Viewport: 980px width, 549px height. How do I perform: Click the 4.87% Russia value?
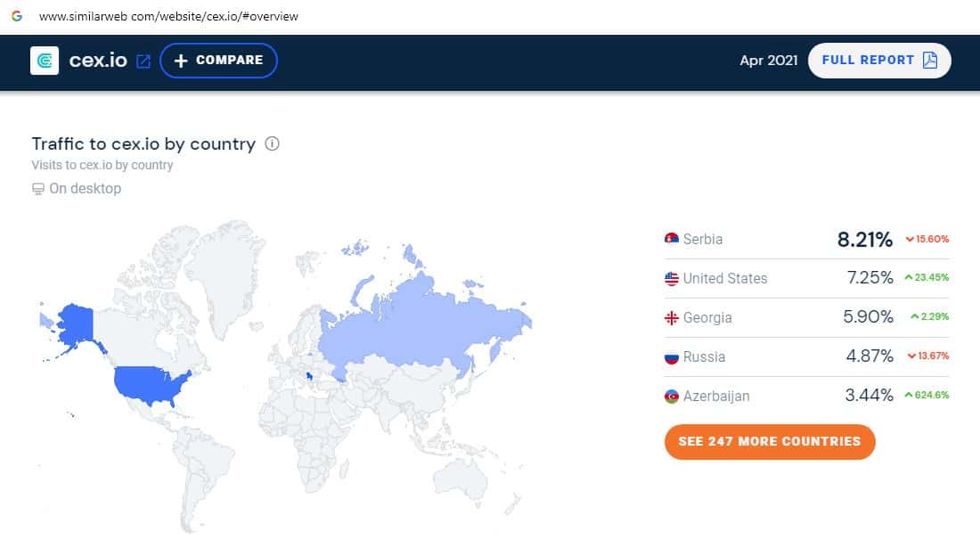click(x=870, y=356)
